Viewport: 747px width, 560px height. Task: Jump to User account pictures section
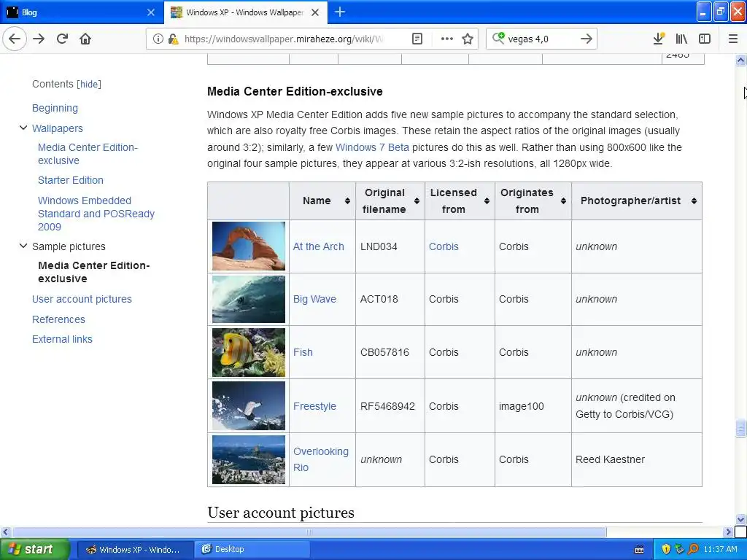tap(82, 299)
